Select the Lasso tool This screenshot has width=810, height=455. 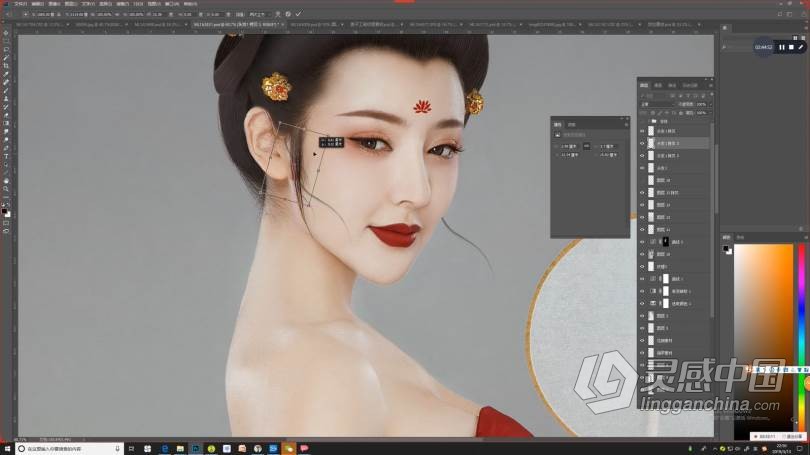click(6, 49)
